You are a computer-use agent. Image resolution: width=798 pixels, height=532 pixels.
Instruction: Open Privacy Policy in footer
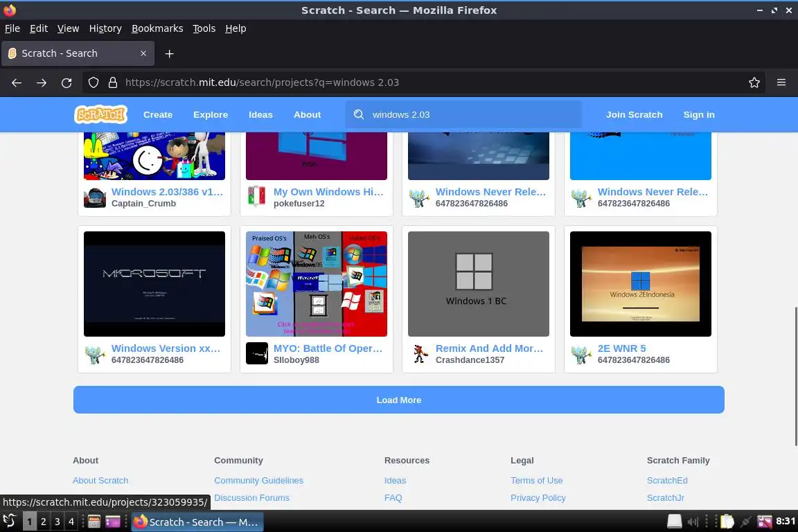point(538,497)
